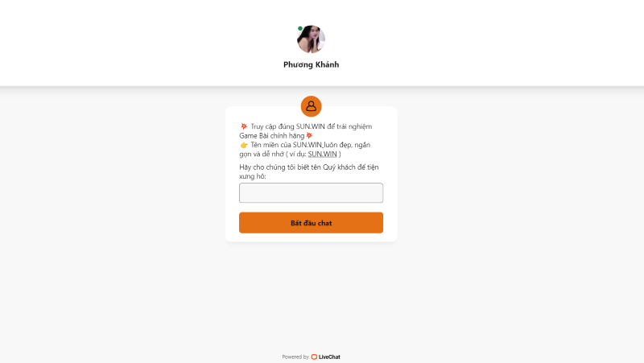Click the Tên miền của SUN.WIN line
This screenshot has width=644, height=363.
(x=311, y=145)
